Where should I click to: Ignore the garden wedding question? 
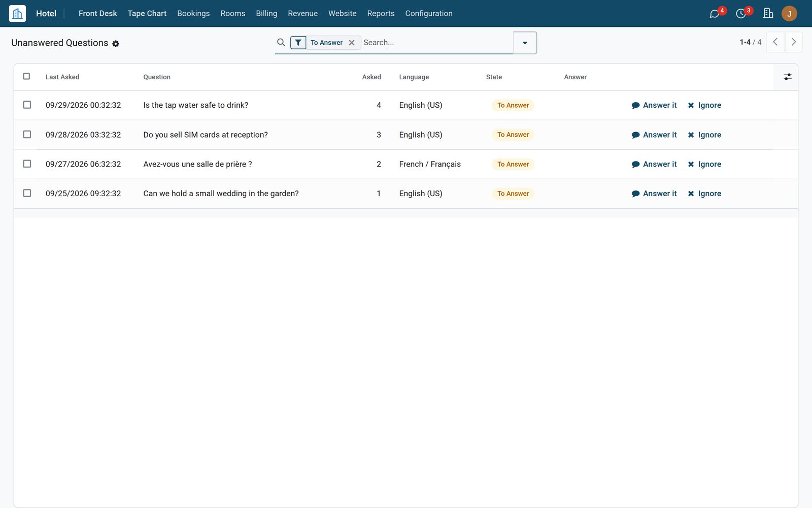(704, 194)
